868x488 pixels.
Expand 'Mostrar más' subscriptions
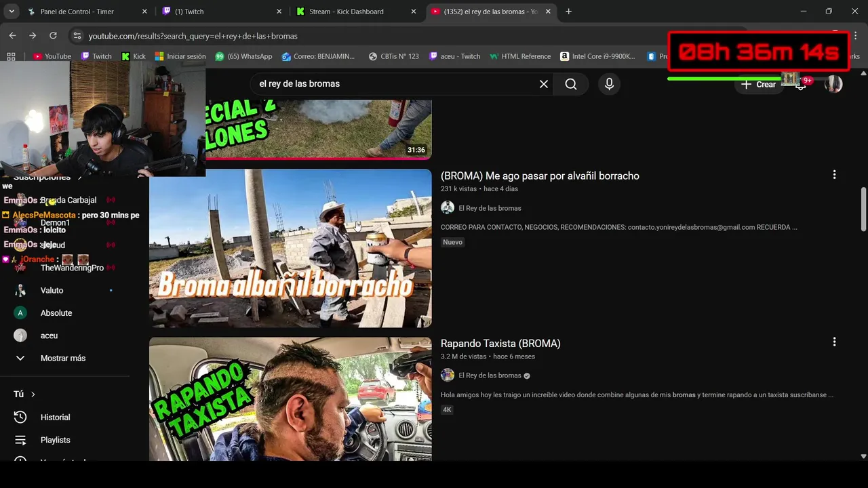pos(62,358)
